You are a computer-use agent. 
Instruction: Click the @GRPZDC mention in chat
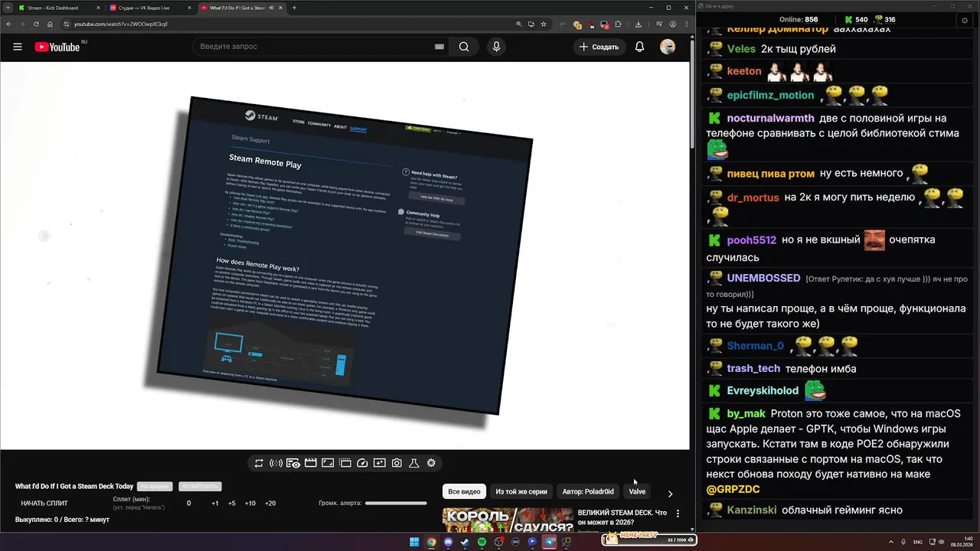(733, 489)
